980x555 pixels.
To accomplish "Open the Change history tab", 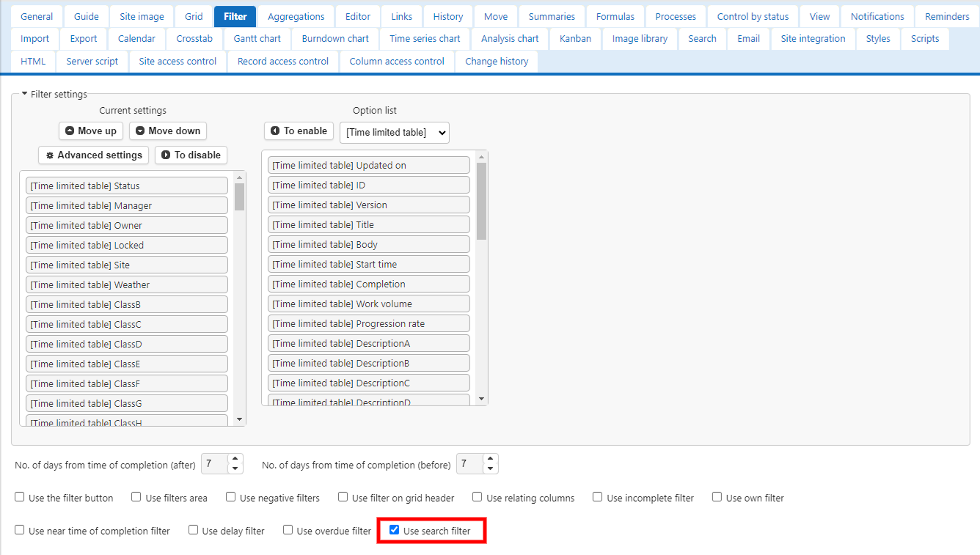I will coord(497,61).
